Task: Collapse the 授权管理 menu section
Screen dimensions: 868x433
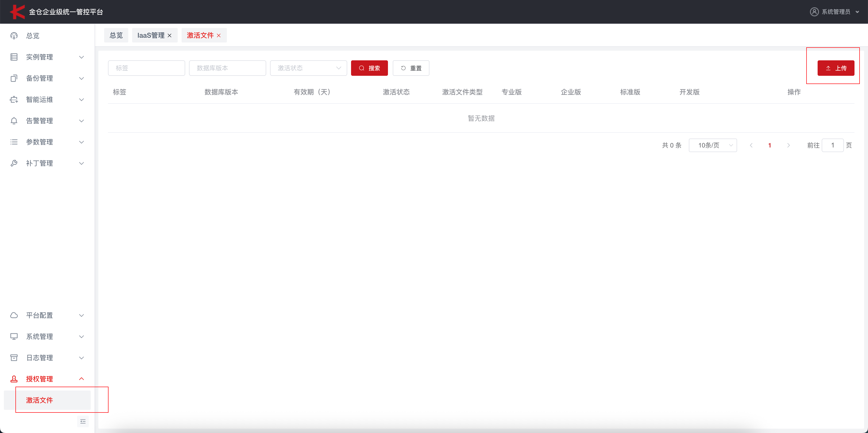Action: pos(81,379)
